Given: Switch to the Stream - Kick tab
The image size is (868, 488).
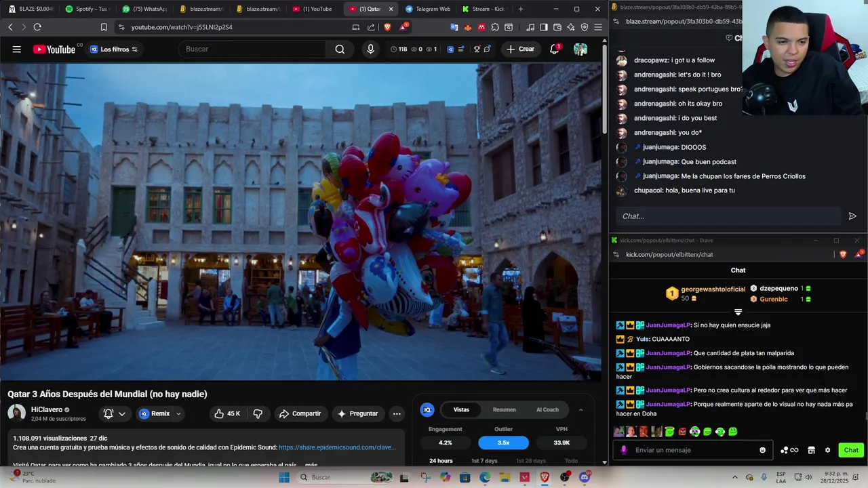Looking at the screenshot, I should (x=484, y=9).
